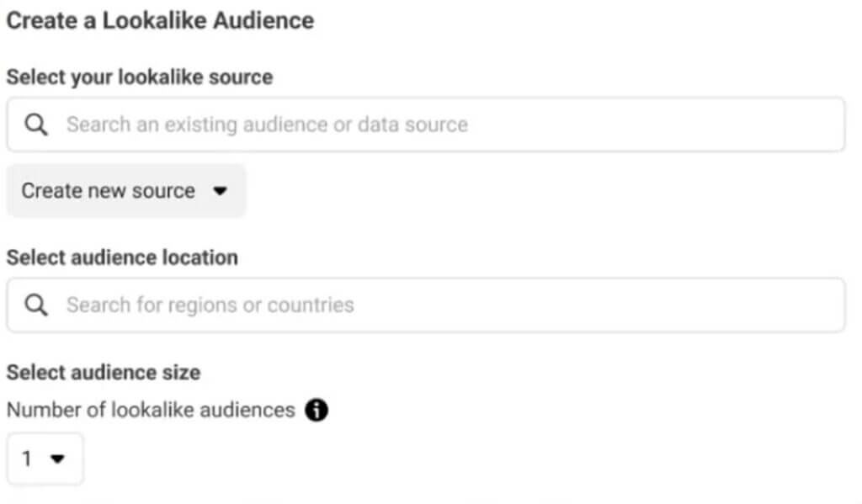Click the info icon beside Number of lookalike audiences

pos(317,411)
